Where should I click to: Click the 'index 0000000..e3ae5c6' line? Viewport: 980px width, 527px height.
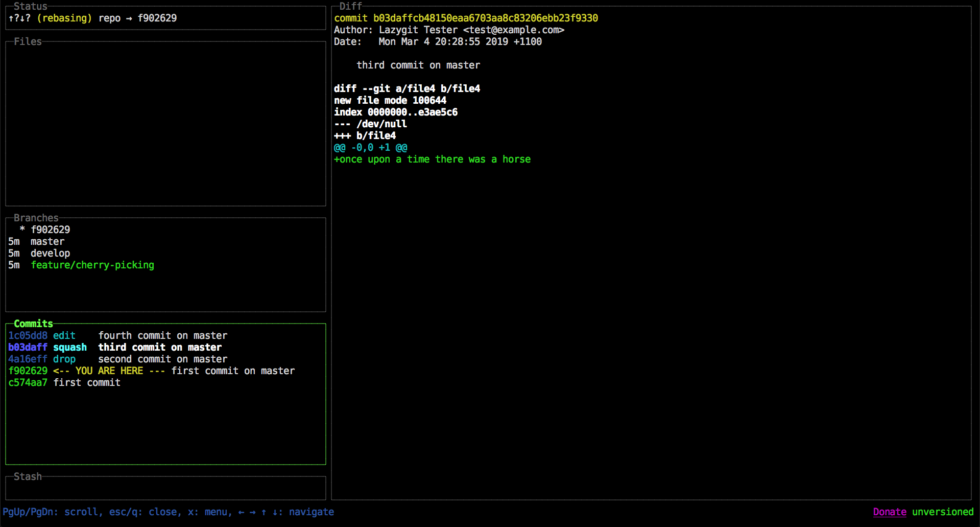click(396, 112)
